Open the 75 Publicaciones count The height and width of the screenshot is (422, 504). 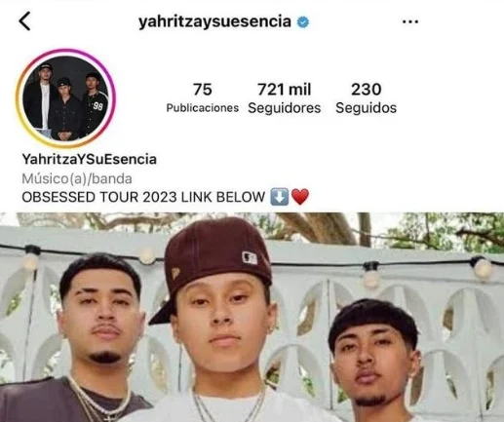pyautogui.click(x=203, y=97)
